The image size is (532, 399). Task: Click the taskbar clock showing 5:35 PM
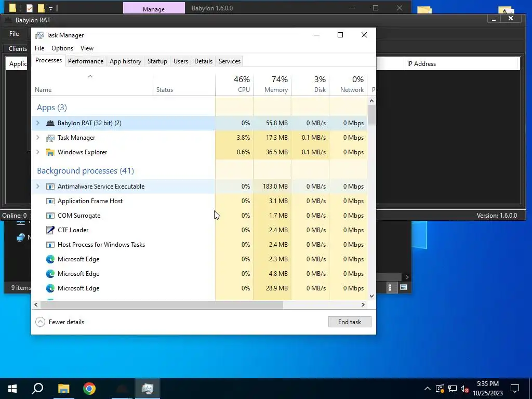pos(488,384)
